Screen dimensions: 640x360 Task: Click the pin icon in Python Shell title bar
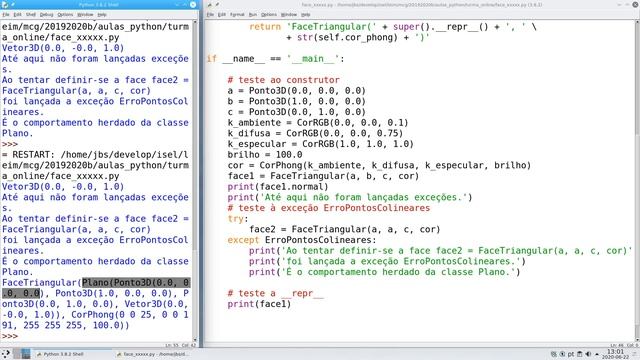pyautogui.click(x=13, y=4)
